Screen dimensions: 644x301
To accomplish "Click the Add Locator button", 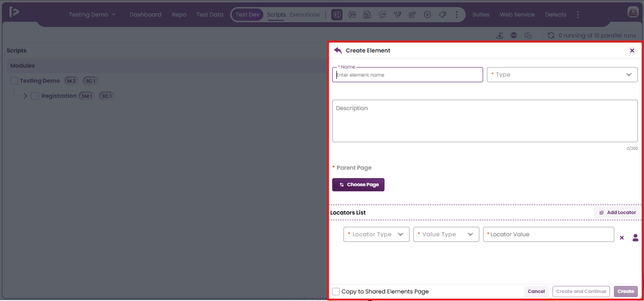I will coord(617,213).
